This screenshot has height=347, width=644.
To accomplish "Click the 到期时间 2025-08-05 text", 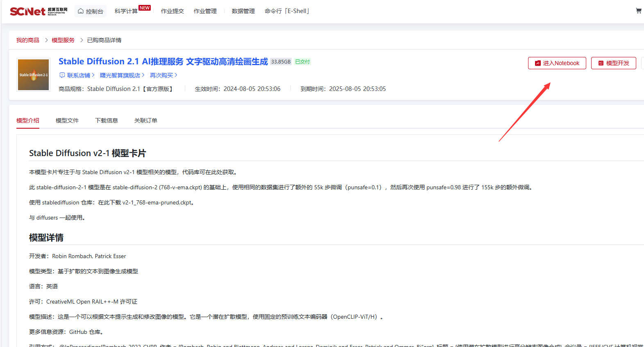I will tap(343, 89).
